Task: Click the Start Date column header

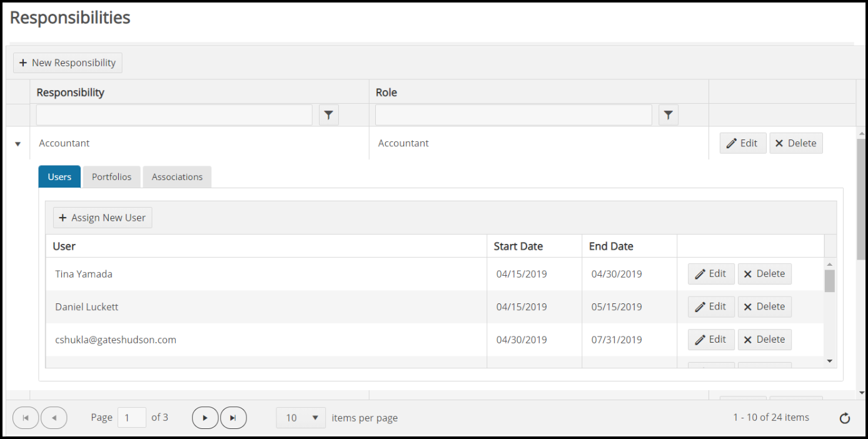Action: pos(535,246)
